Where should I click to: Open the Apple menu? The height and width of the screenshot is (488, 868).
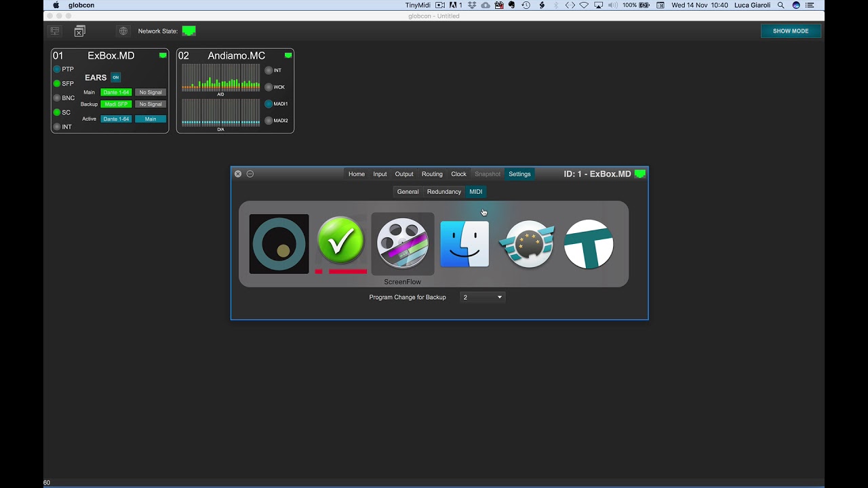(x=56, y=5)
